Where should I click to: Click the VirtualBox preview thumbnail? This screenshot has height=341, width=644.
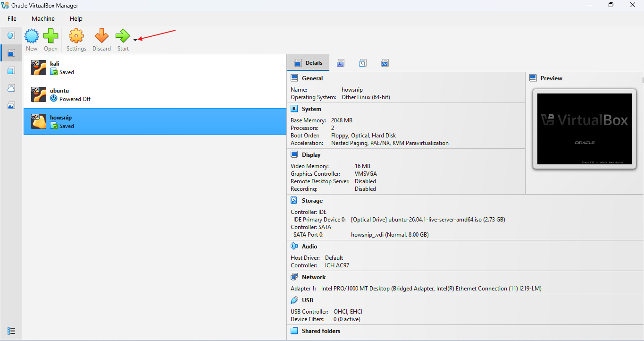click(585, 129)
